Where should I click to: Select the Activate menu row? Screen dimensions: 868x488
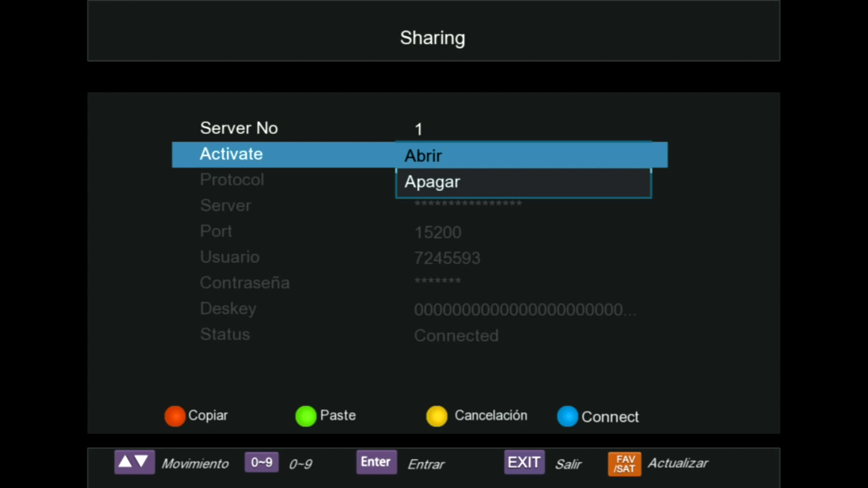click(231, 154)
